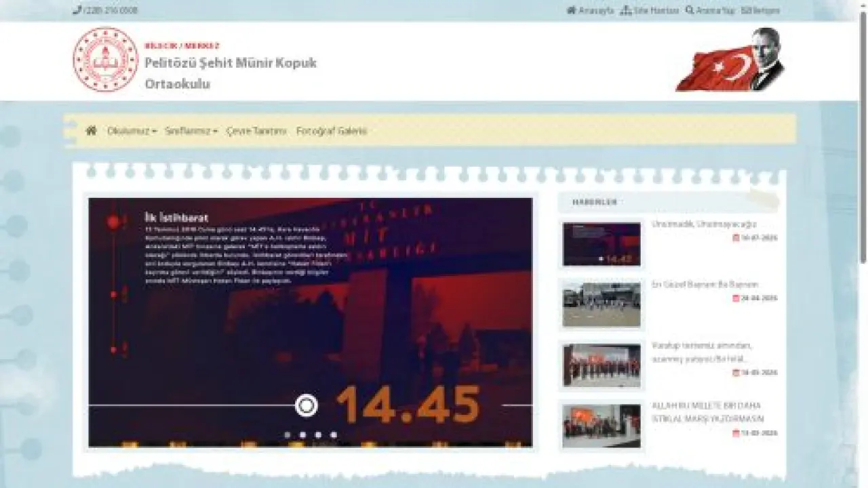Image resolution: width=868 pixels, height=488 pixels.
Task: Click the calendar icon beside the fourth news date
Action: pos(736,433)
